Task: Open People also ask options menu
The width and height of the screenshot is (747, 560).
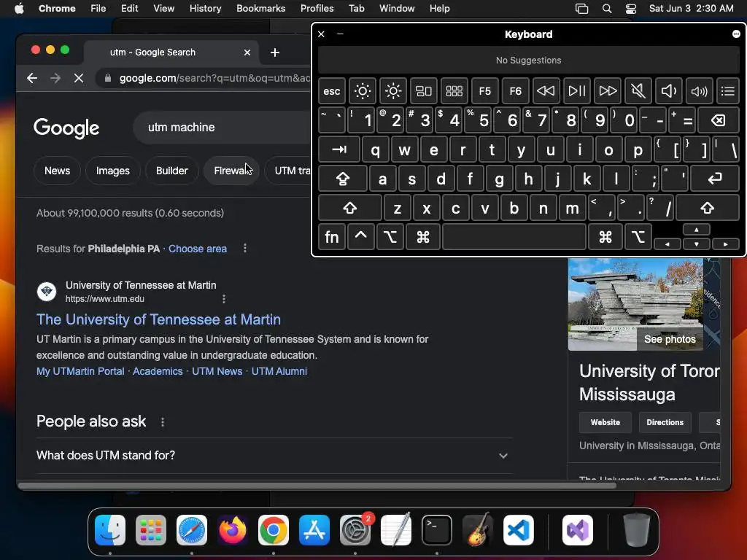Action: [x=163, y=422]
